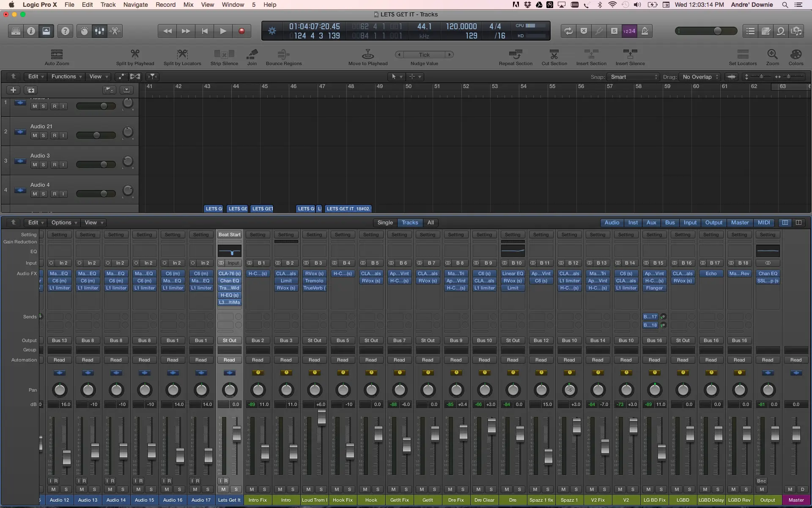Toggle the Count-in 1234 button
This screenshot has height=508, width=812.
[629, 31]
